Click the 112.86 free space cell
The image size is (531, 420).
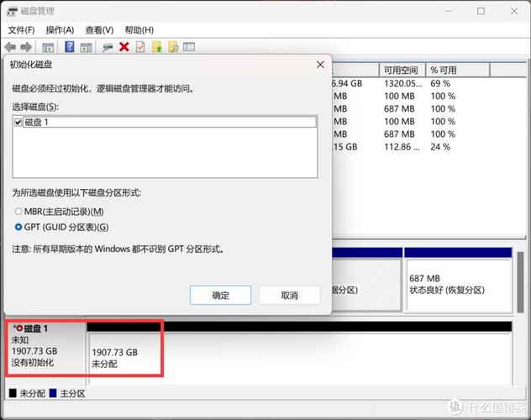402,147
